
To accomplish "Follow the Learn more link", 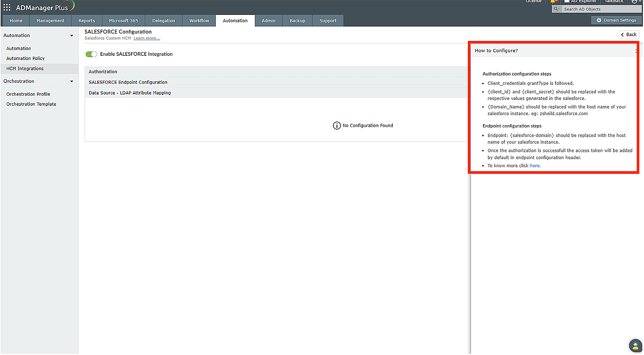I will pos(147,38).
